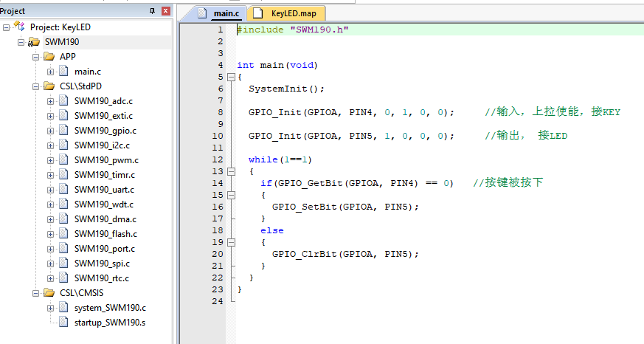Select system_SWM190.c in project tree

click(110, 308)
